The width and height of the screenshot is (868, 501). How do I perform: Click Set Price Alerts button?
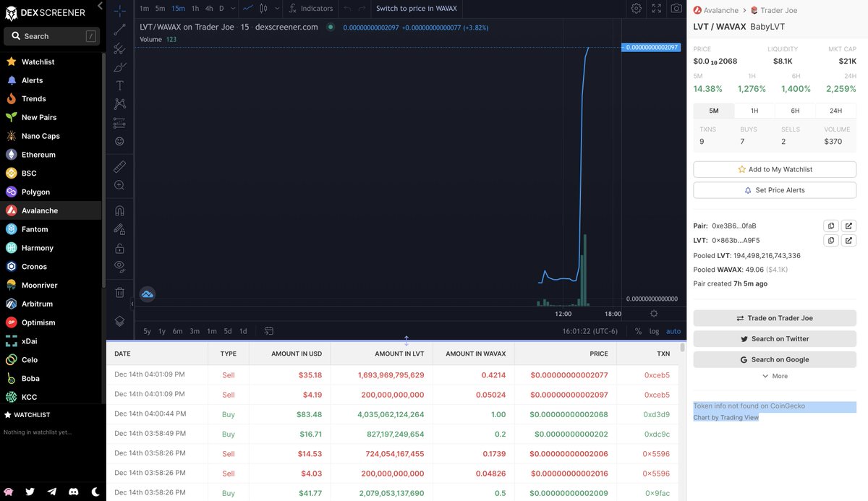[775, 190]
